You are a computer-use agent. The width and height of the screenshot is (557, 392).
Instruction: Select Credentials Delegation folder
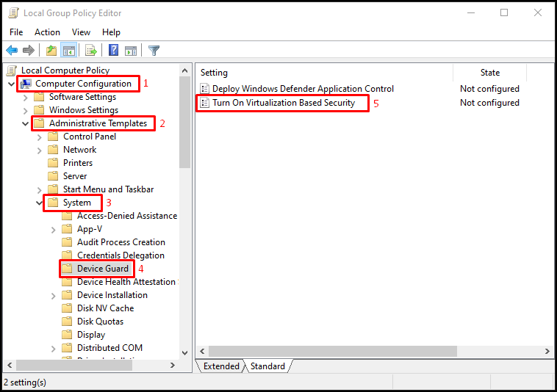(121, 255)
